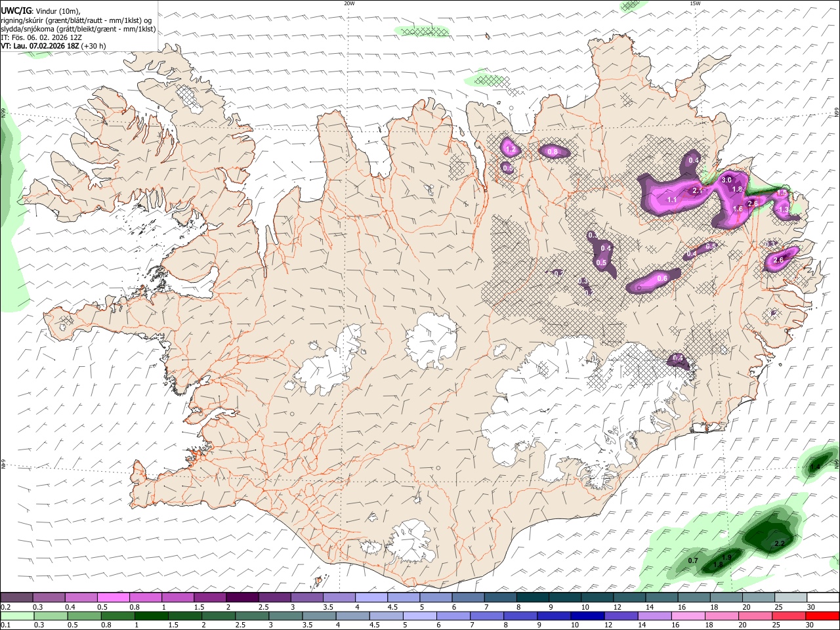Click the darkest green swatch labeled 1 in the lower legend
This screenshot has width=840, height=630.
coord(151,616)
